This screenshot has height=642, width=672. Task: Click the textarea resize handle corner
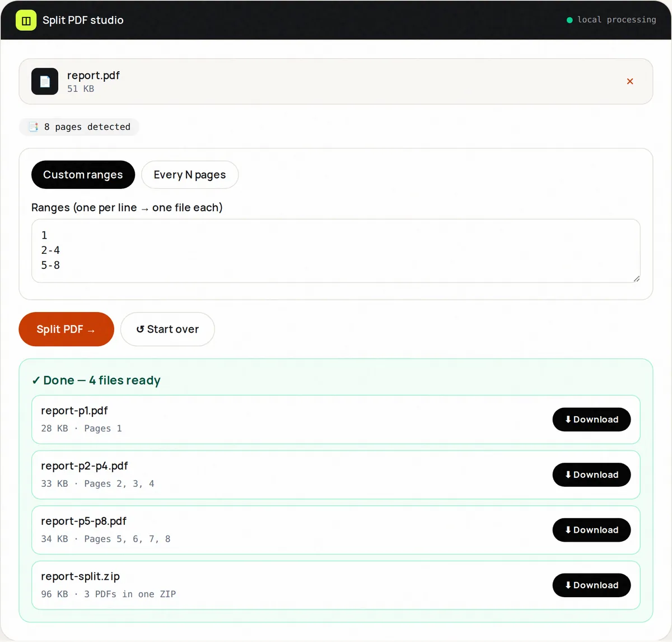(636, 278)
